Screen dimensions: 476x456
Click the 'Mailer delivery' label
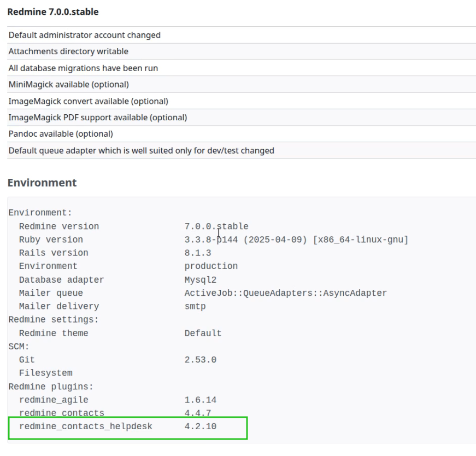(59, 306)
